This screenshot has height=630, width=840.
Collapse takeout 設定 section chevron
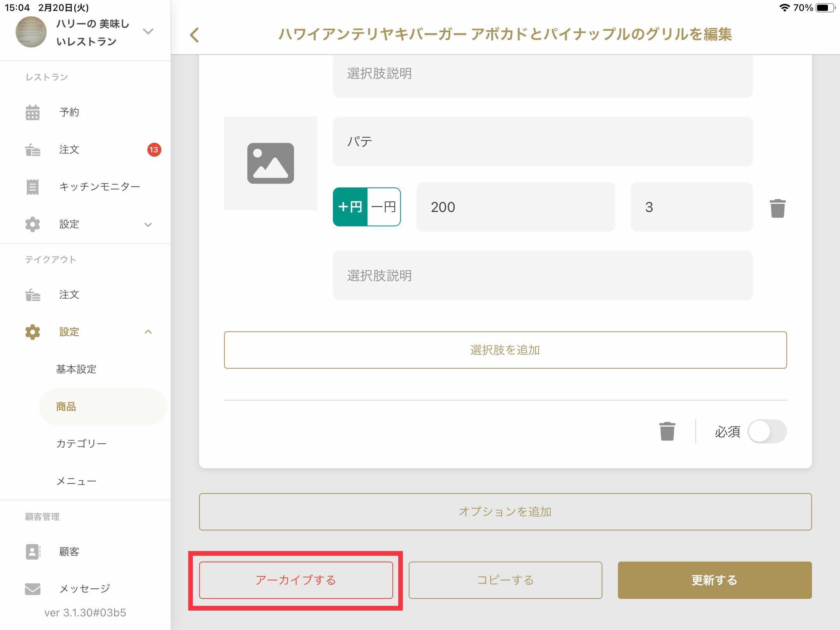coord(148,332)
